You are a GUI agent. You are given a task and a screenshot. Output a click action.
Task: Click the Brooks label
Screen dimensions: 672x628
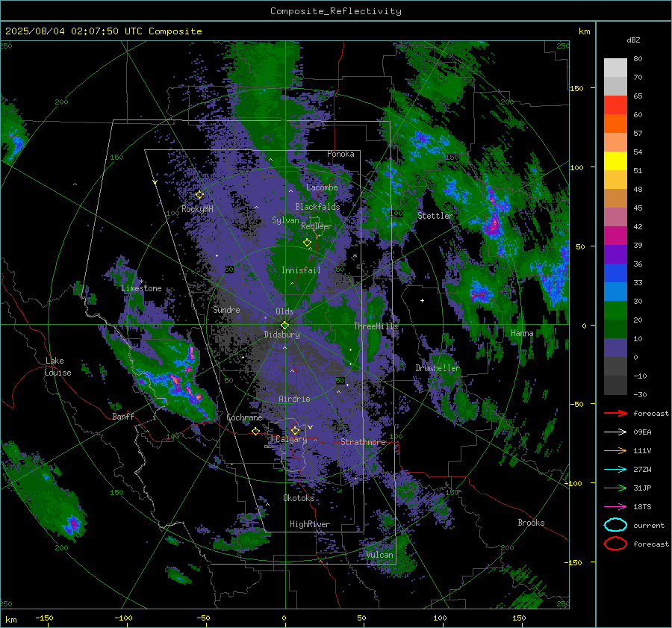531,523
